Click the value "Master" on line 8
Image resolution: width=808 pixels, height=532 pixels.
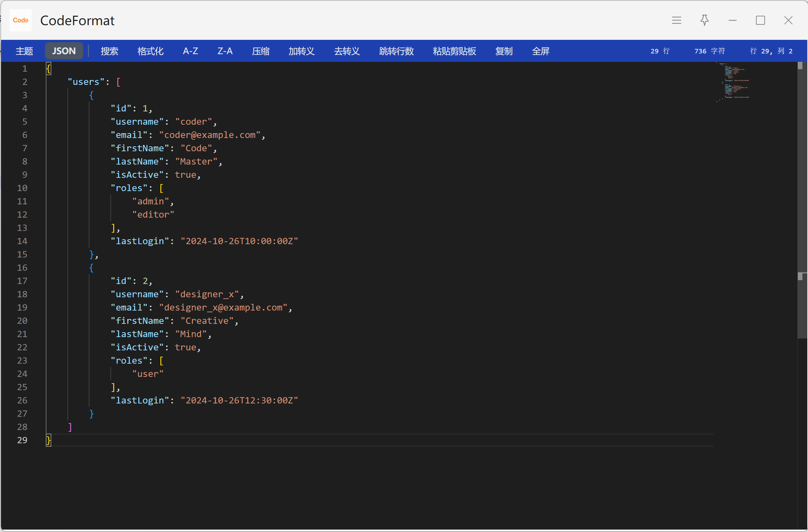pos(196,161)
